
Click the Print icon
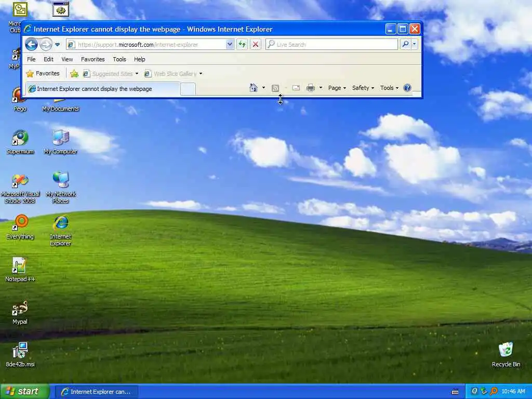pyautogui.click(x=311, y=88)
